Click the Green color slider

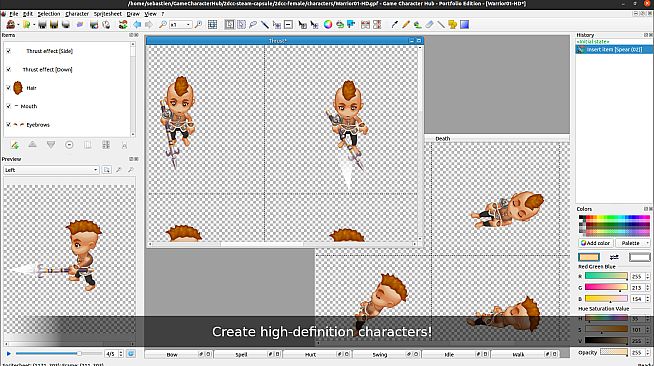click(606, 287)
